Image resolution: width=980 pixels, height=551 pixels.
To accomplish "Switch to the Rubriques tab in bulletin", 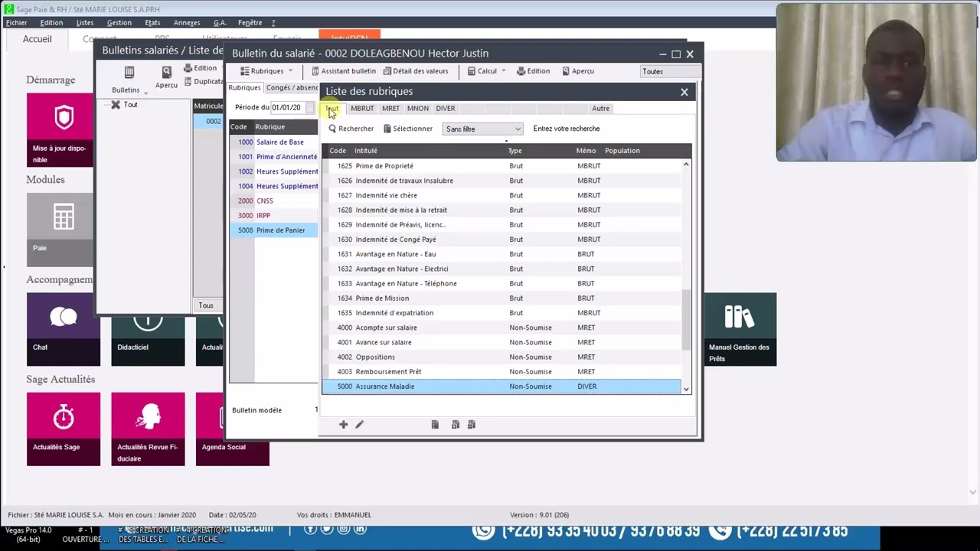I will point(245,88).
